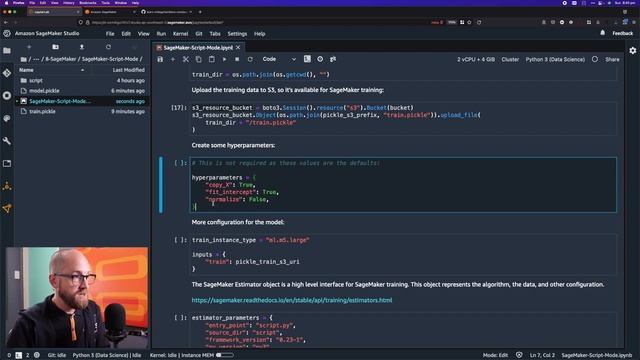The width and height of the screenshot is (640, 360).
Task: Open the Edit menu
Action: coord(126,34)
